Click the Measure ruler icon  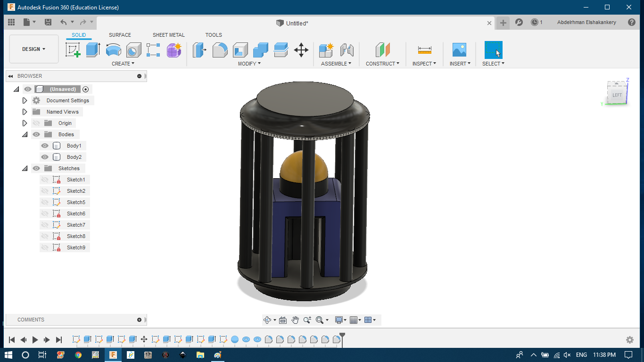pyautogui.click(x=424, y=49)
